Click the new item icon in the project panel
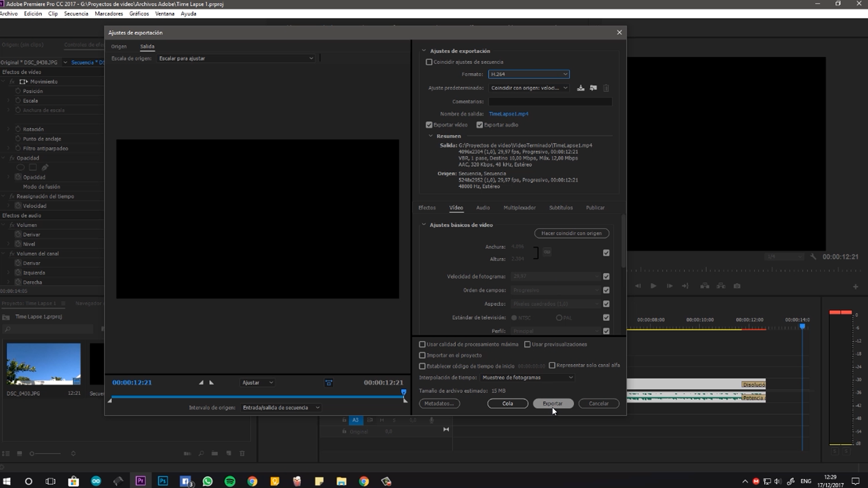The image size is (868, 488). 229,453
